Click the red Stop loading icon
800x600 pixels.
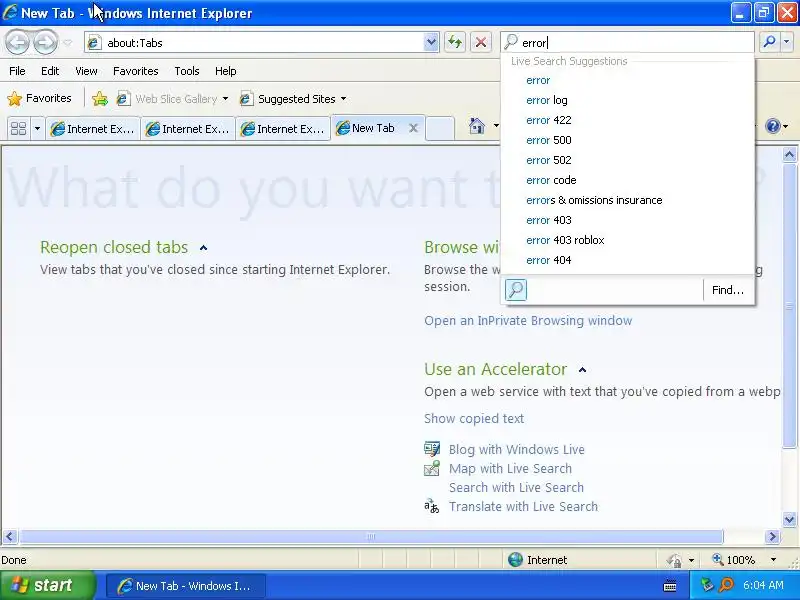pos(481,42)
